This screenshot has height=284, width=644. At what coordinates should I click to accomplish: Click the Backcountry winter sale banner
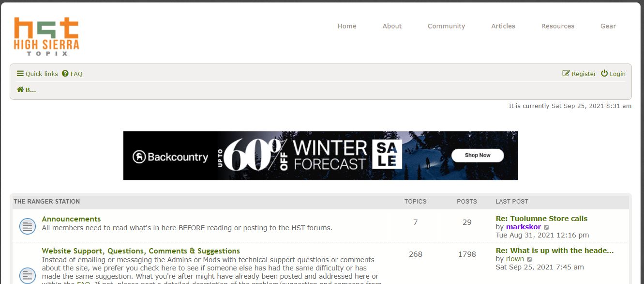(321, 156)
